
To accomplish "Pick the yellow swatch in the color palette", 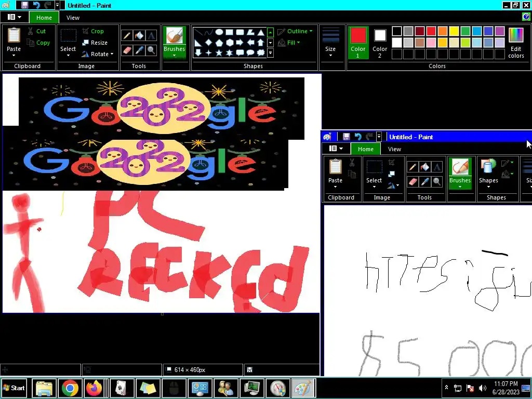I will coord(454,31).
